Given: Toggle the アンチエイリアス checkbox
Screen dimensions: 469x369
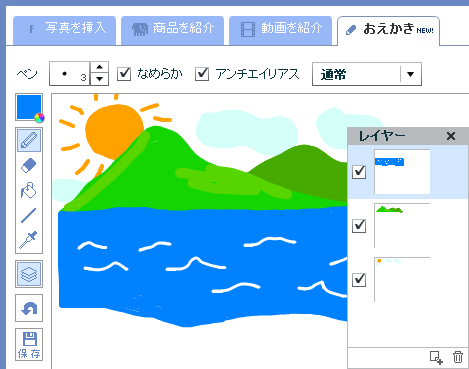Looking at the screenshot, I should [202, 74].
